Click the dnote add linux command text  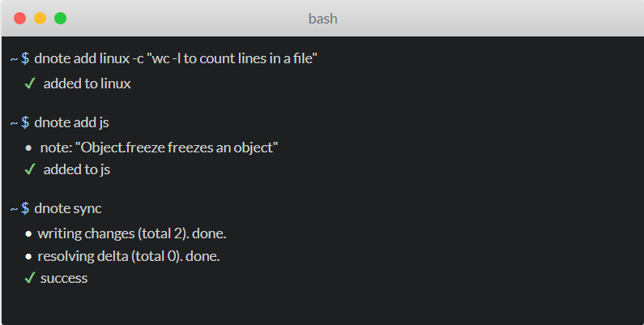(x=176, y=58)
